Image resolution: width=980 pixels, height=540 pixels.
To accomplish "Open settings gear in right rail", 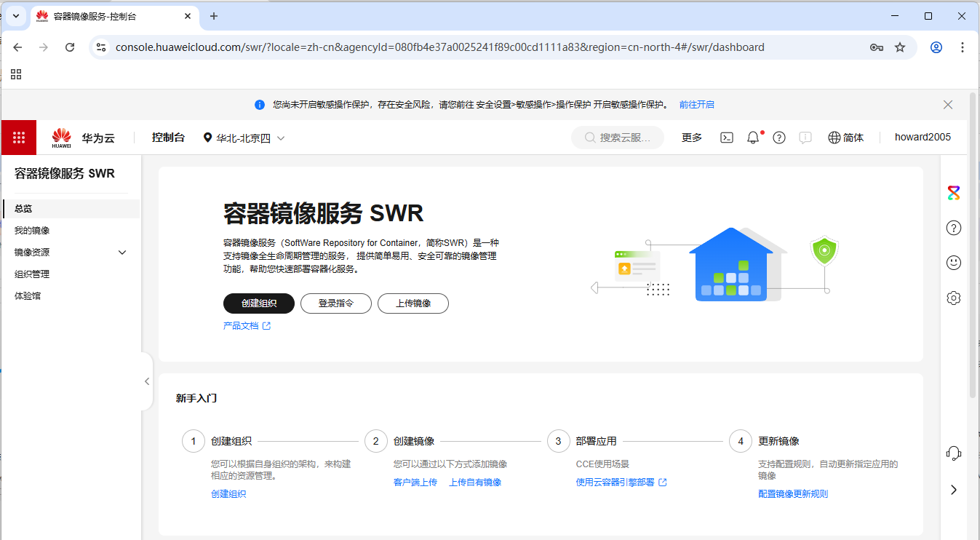I will [954, 298].
